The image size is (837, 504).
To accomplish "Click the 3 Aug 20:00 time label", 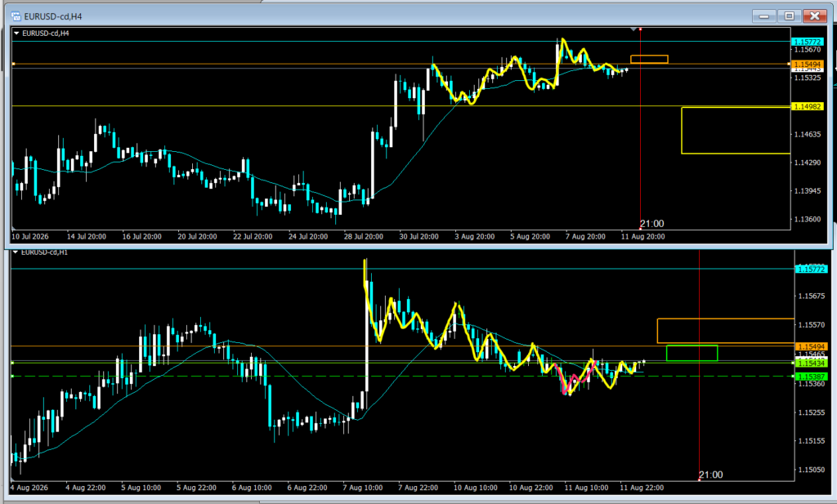I will coord(475,236).
